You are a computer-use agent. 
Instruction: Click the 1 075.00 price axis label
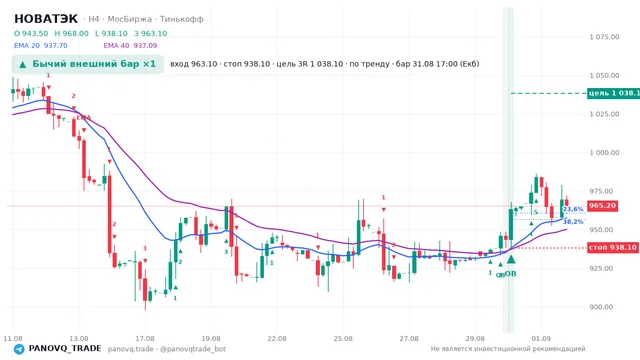click(604, 37)
